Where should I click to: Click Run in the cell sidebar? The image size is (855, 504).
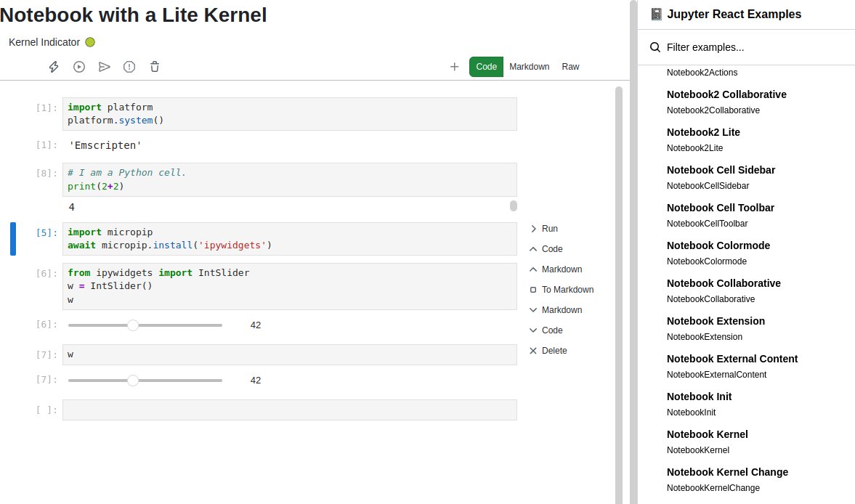[544, 229]
